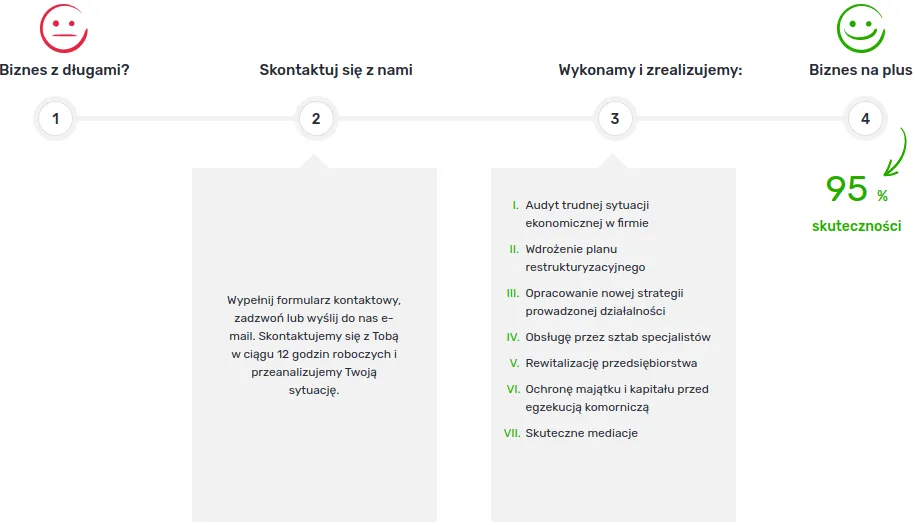Select step circle number 4
This screenshot has height=525, width=915.
tap(865, 119)
